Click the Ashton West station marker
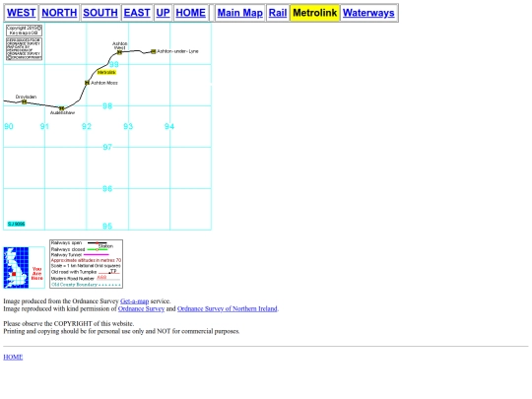 119,52
